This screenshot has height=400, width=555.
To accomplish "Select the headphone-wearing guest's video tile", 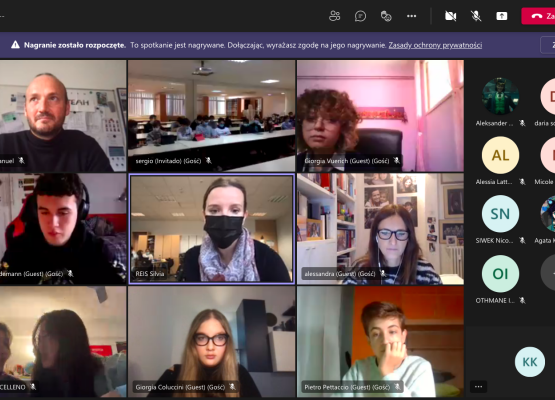I will pos(63,229).
